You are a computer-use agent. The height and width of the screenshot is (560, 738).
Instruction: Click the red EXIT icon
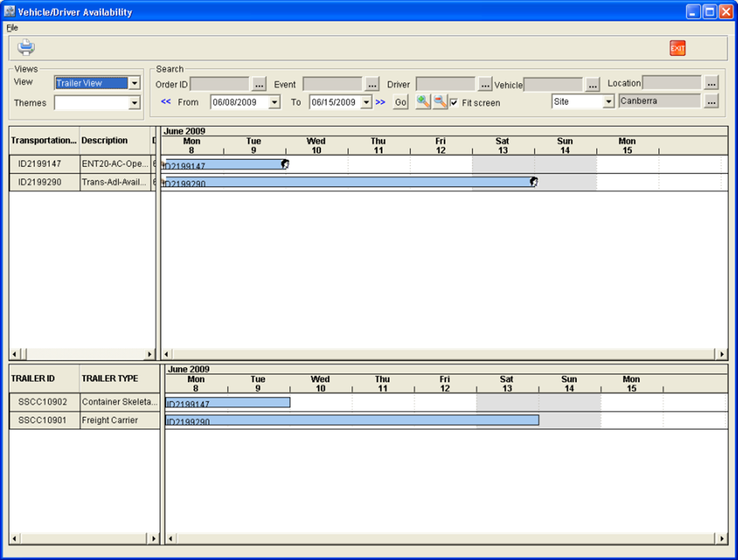tap(677, 48)
